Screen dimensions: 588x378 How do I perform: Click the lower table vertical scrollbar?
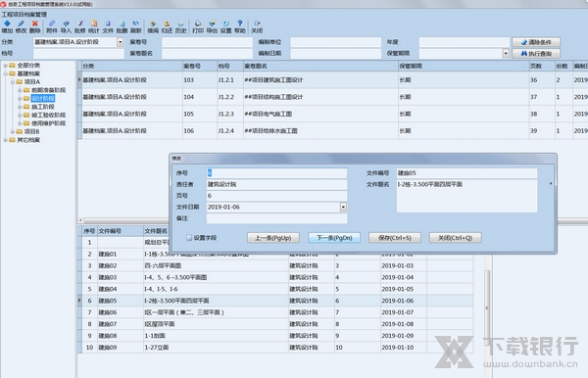[487, 307]
